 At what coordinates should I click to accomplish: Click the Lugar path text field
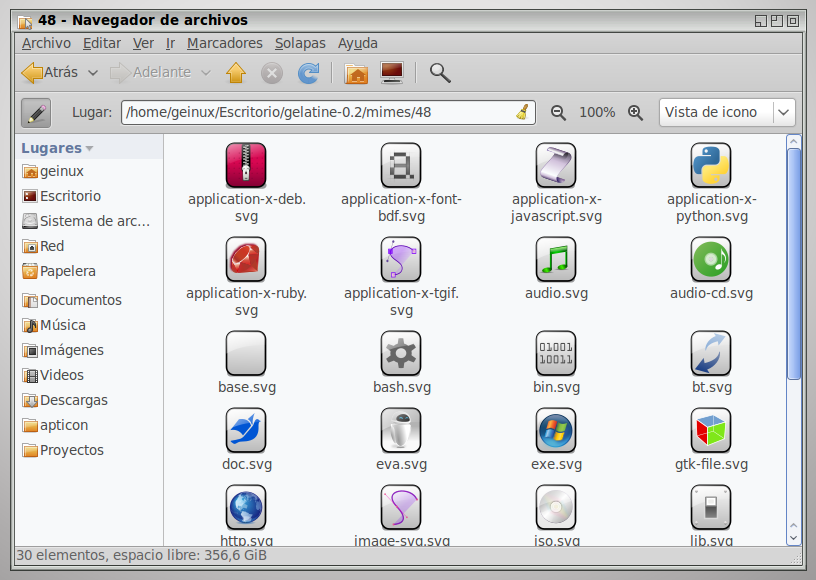tap(328, 112)
